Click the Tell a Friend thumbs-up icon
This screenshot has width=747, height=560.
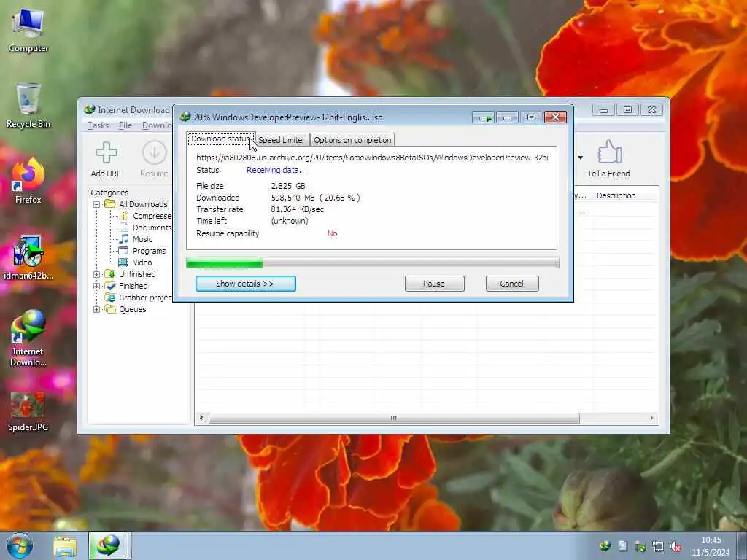(x=609, y=152)
